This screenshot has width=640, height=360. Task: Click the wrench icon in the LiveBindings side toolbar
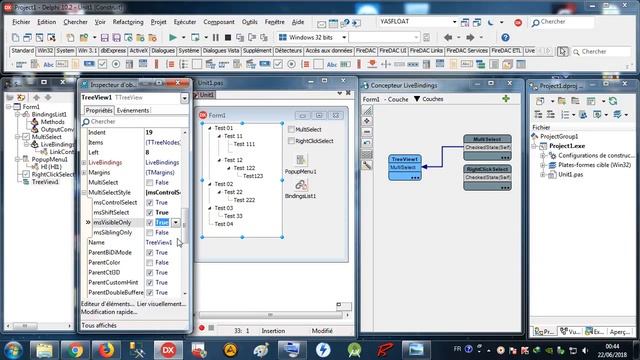367,165
